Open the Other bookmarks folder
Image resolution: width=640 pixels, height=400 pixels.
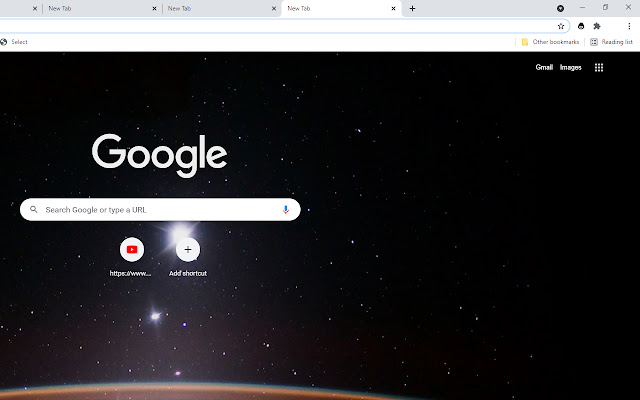tap(550, 42)
